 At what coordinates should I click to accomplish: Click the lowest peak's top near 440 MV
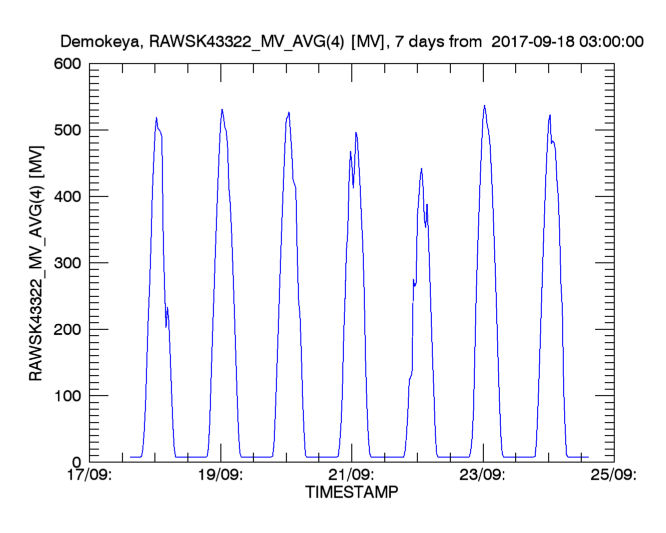421,169
